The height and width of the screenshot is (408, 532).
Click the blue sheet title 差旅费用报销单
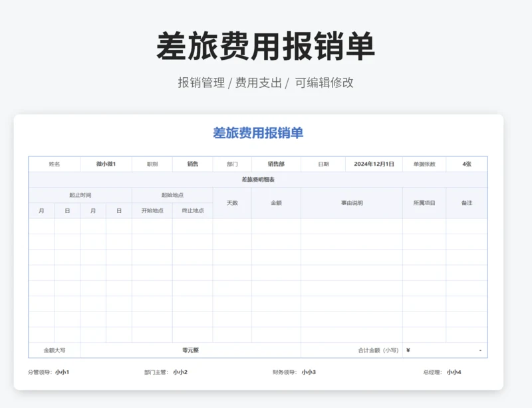(258, 133)
